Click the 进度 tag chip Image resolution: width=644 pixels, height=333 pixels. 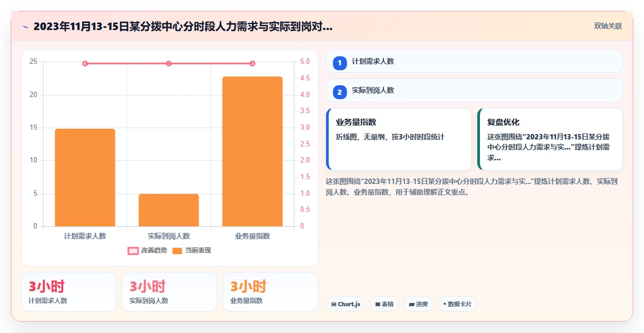[418, 304]
